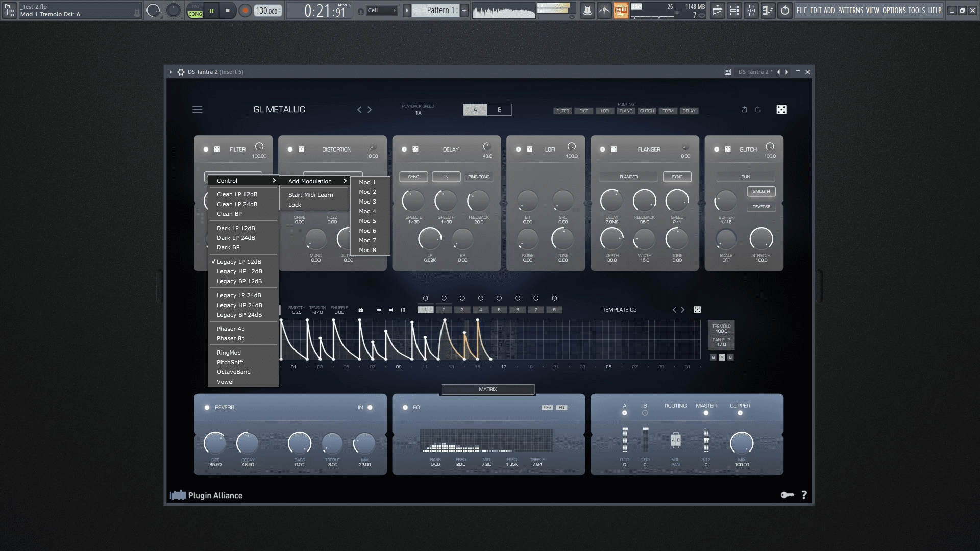
Task: Randomize the LoFi module with its dice
Action: [529, 149]
